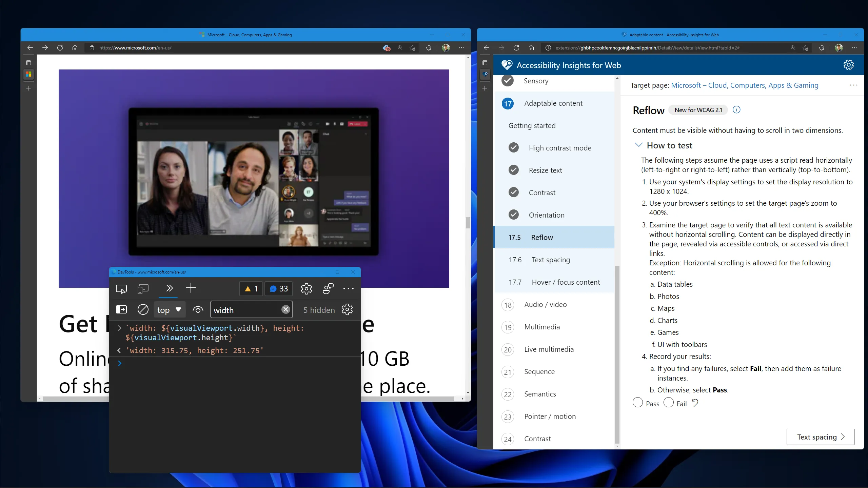Open Accessibility Insights settings gear
The image size is (868, 488).
[x=849, y=65]
